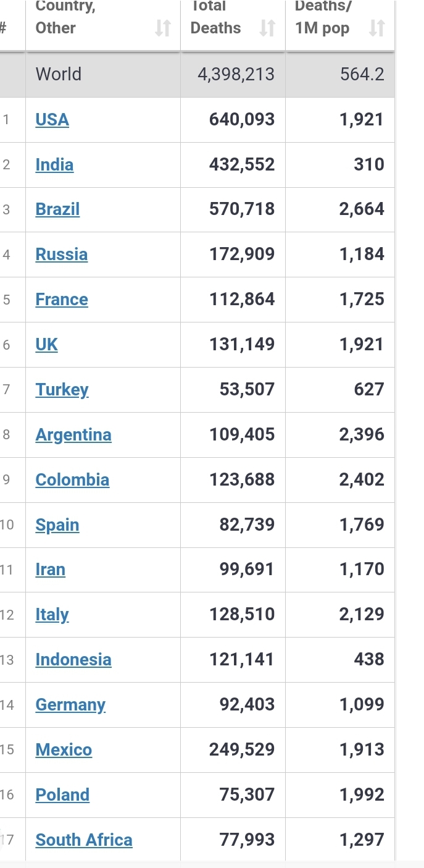The image size is (424, 868).
Task: Open the France country link
Action: (x=62, y=300)
